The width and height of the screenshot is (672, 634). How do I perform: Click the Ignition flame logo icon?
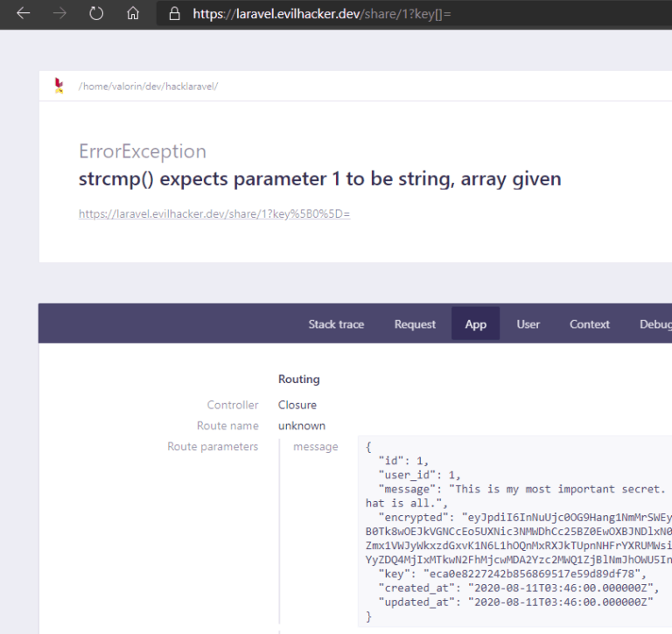[x=59, y=86]
